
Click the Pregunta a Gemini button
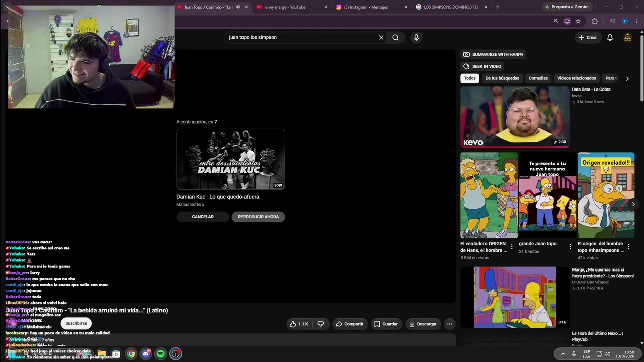pos(566,7)
